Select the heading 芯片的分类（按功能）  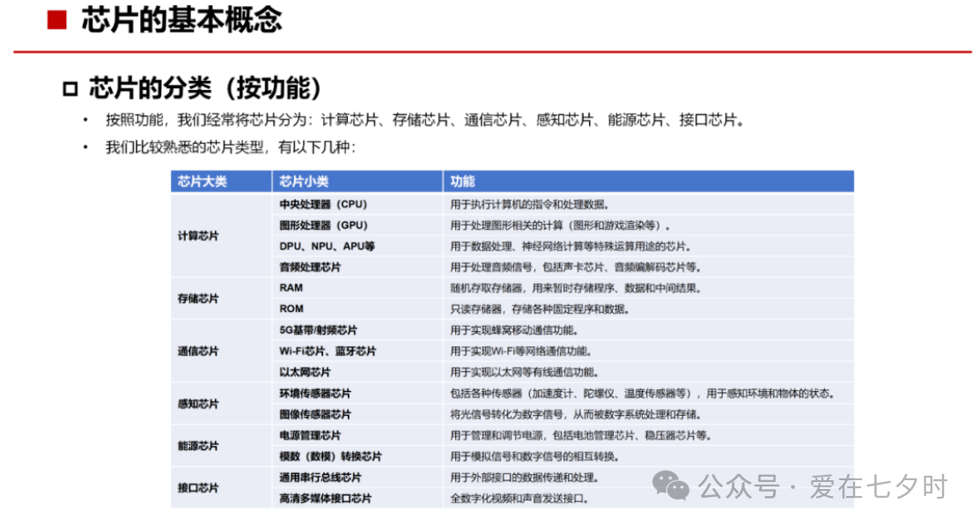click(x=204, y=89)
